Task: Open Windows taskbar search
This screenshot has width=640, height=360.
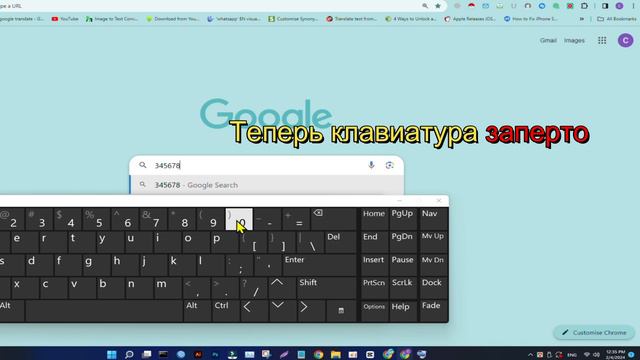Action: tap(129, 354)
